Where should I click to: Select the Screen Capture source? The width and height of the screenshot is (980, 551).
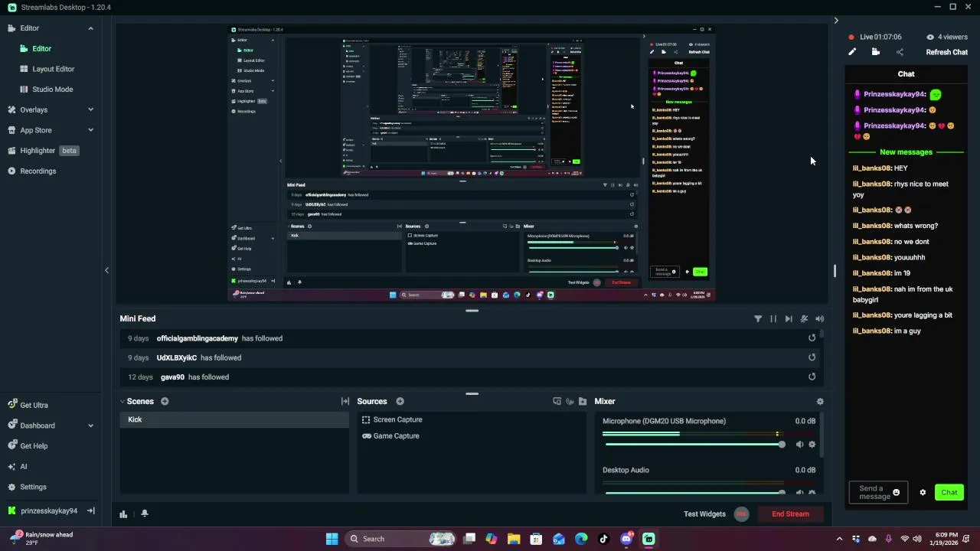(x=472, y=419)
